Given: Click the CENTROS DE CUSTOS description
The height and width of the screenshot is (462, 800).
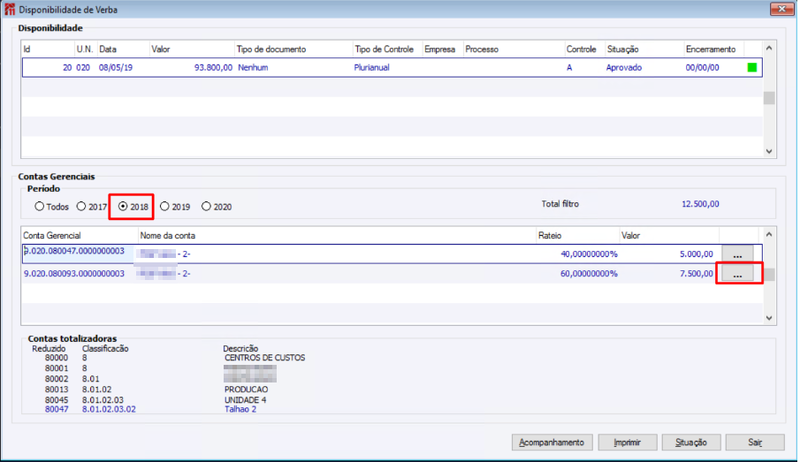Looking at the screenshot, I should pyautogui.click(x=265, y=358).
